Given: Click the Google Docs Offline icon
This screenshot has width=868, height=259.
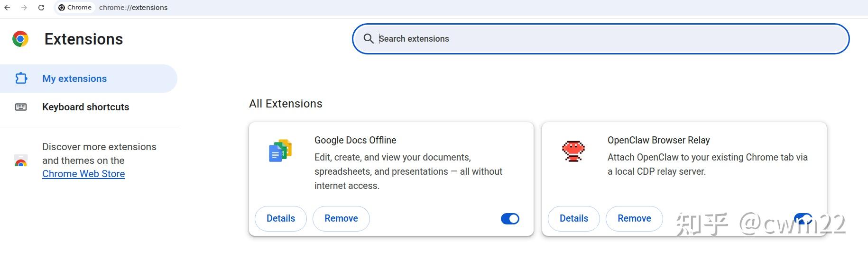Looking at the screenshot, I should (280, 151).
